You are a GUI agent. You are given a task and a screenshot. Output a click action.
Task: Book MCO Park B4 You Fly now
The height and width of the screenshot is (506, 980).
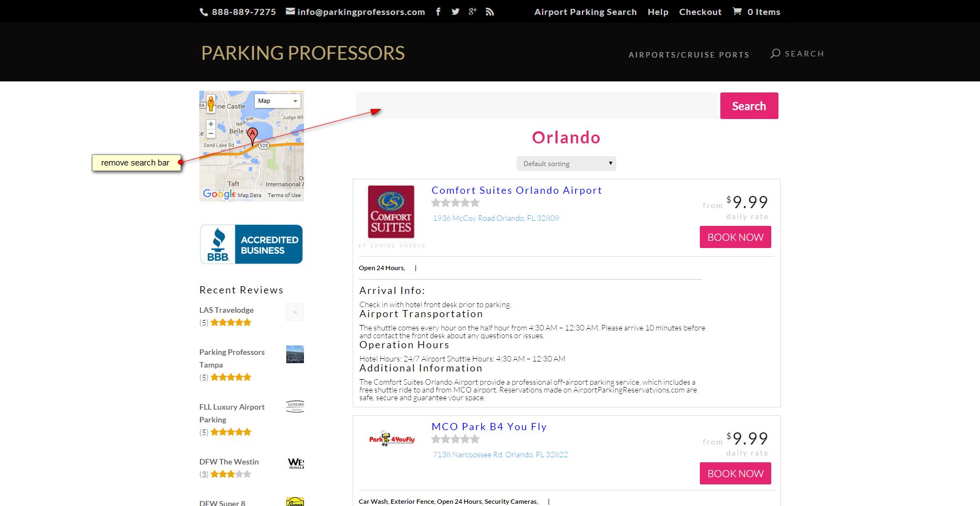click(735, 473)
